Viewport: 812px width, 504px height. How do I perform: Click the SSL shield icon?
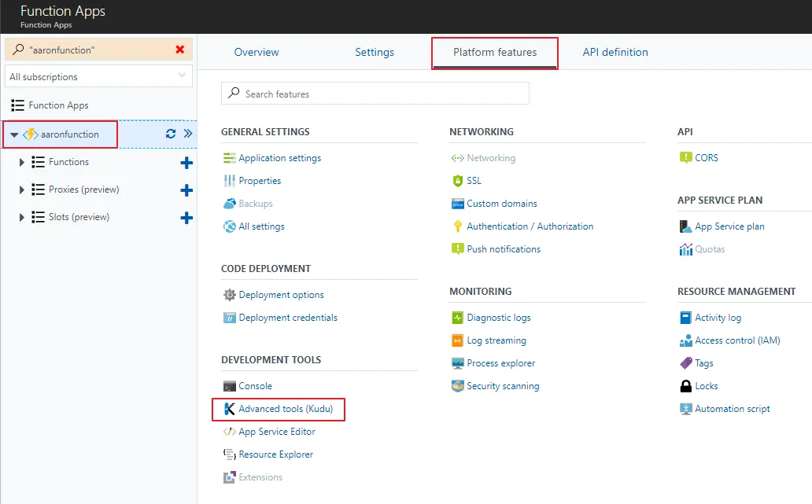458,181
